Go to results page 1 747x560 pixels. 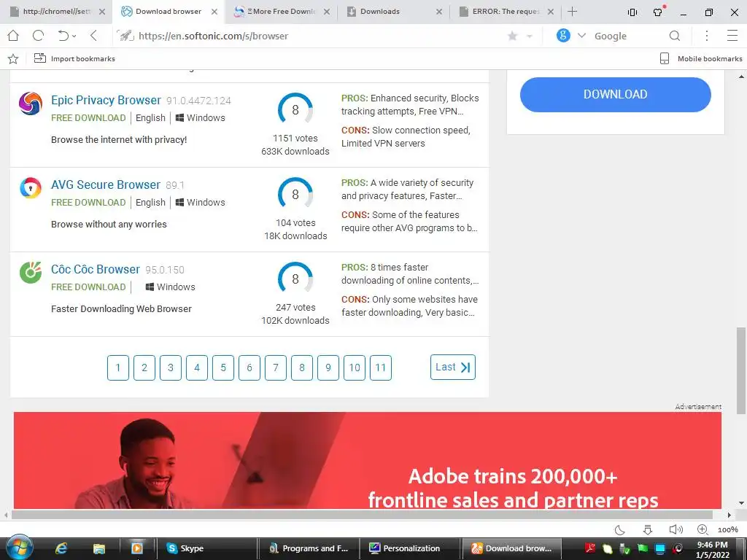click(x=118, y=367)
